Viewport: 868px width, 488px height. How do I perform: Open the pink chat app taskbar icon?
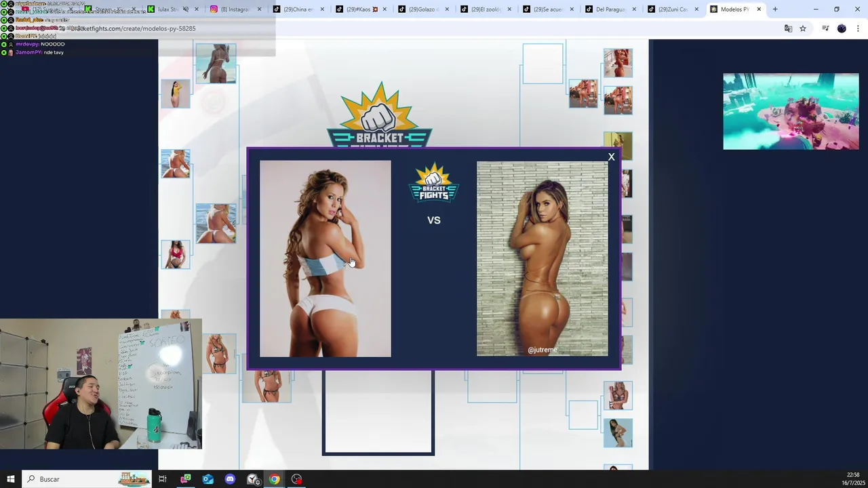pos(185,479)
